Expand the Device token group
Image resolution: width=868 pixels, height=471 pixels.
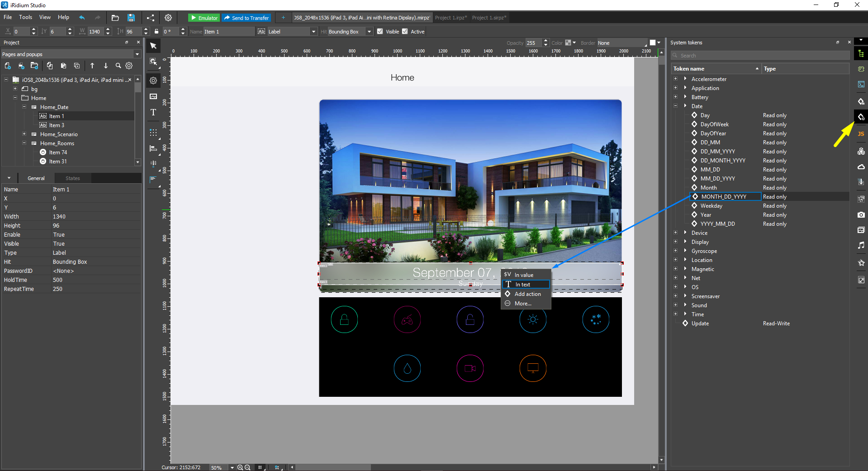685,233
